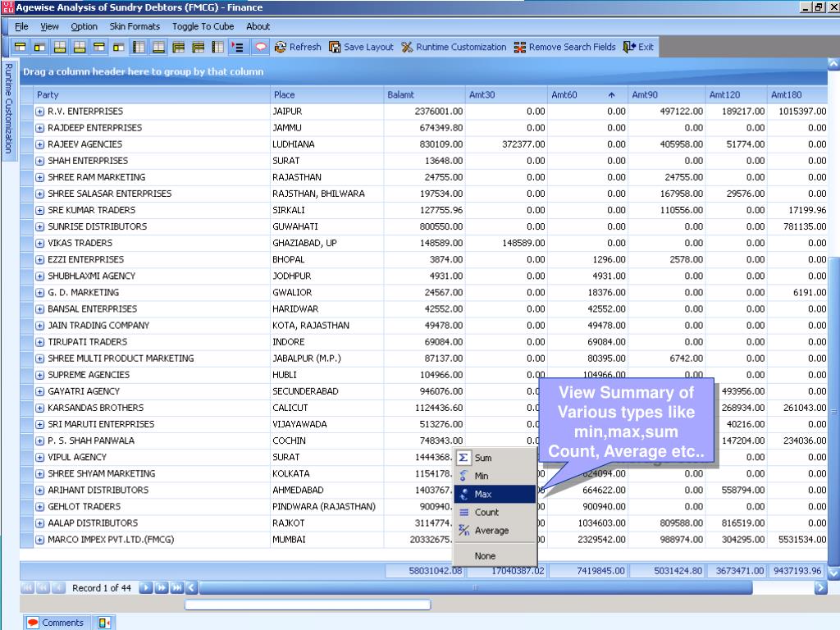The image size is (840, 630).
Task: Click the Amt30 column header
Action: click(506, 95)
